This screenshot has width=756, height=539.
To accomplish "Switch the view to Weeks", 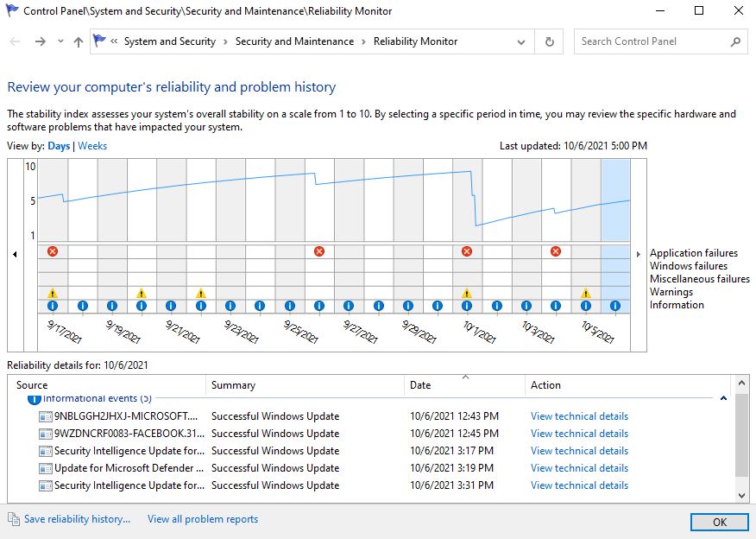I will point(92,146).
